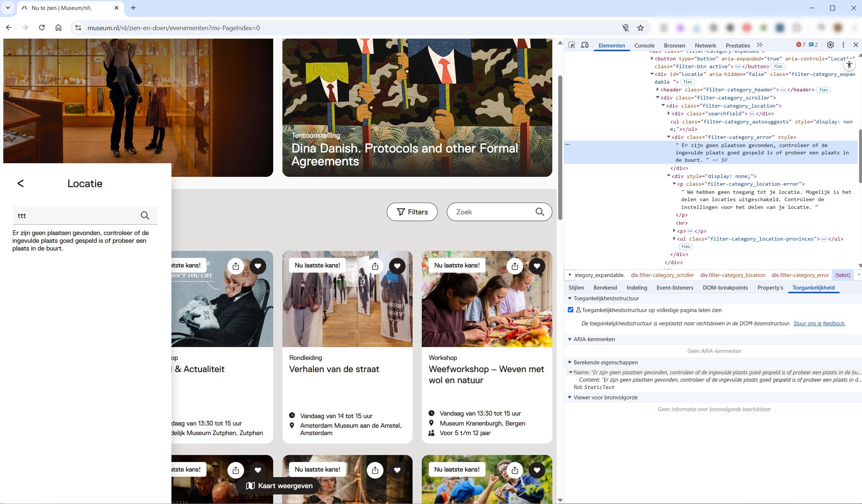Click the search icon in the location field
The image size is (862, 504).
[x=145, y=216]
